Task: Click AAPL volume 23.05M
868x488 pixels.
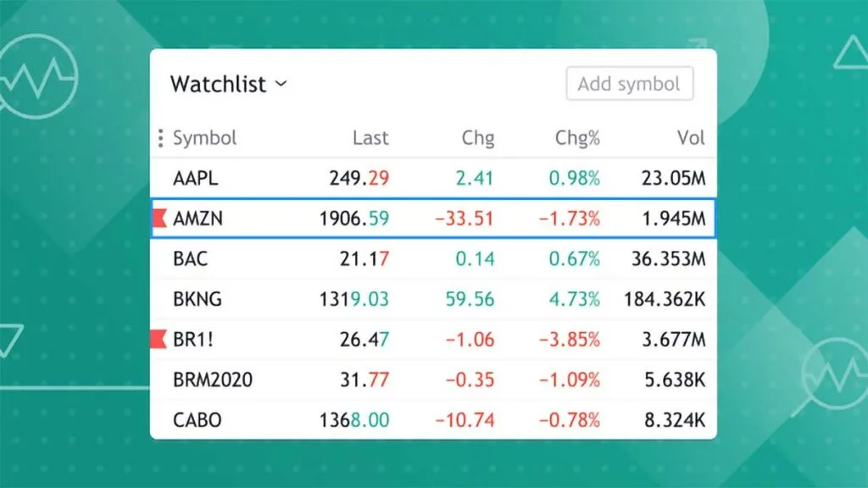Action: click(x=673, y=179)
